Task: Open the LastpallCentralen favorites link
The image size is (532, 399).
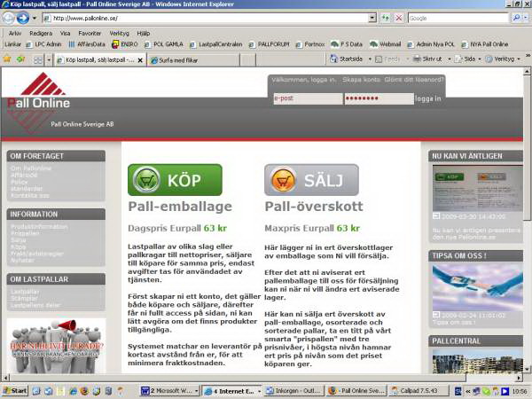Action: click(216, 44)
